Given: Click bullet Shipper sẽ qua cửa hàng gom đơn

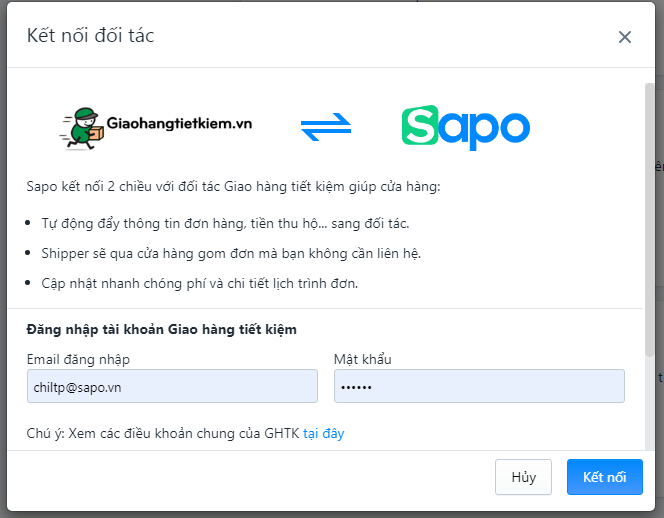Looking at the screenshot, I should coord(231,254).
